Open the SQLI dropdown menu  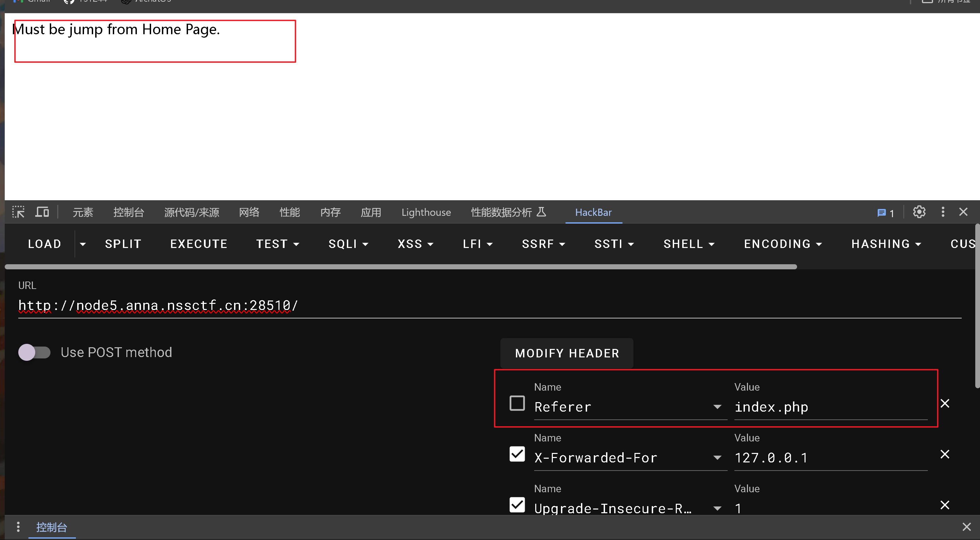click(348, 244)
